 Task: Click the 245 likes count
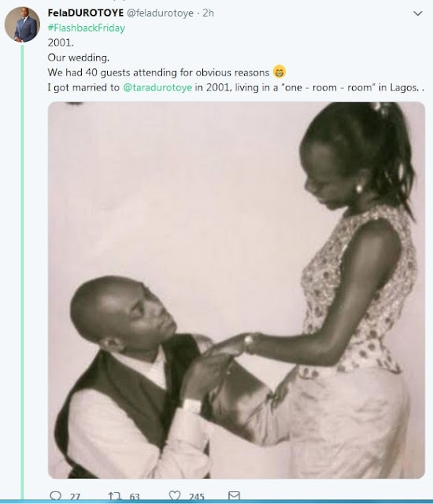tap(197, 497)
